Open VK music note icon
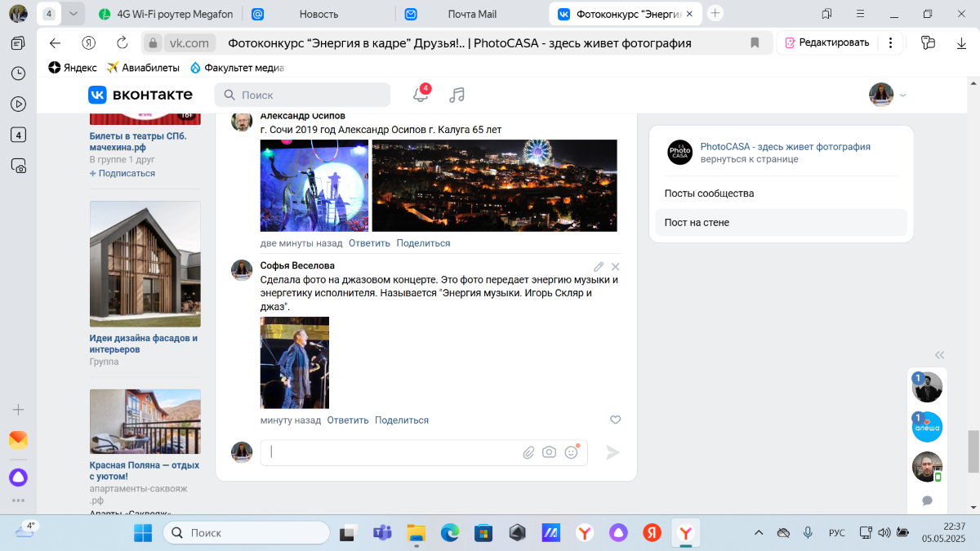 pyautogui.click(x=457, y=95)
